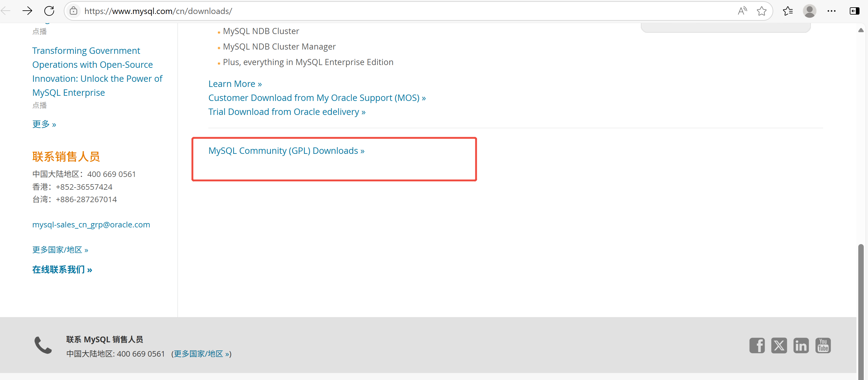Click the phone icon in footer
Image resolution: width=868 pixels, height=380 pixels.
43,345
